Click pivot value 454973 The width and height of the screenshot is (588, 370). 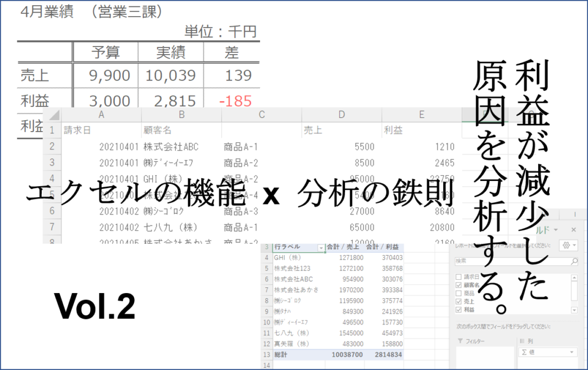coord(392,333)
